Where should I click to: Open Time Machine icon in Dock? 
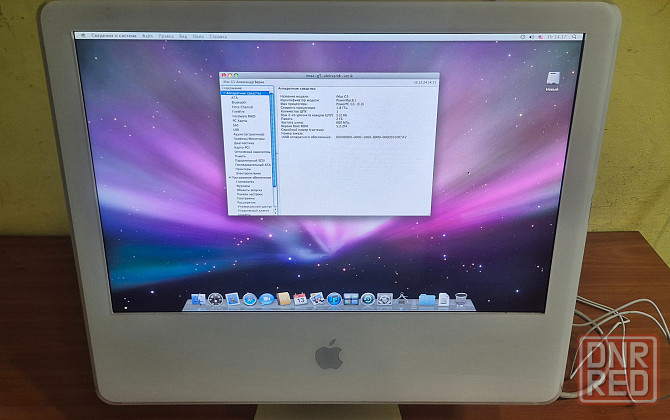(x=367, y=299)
